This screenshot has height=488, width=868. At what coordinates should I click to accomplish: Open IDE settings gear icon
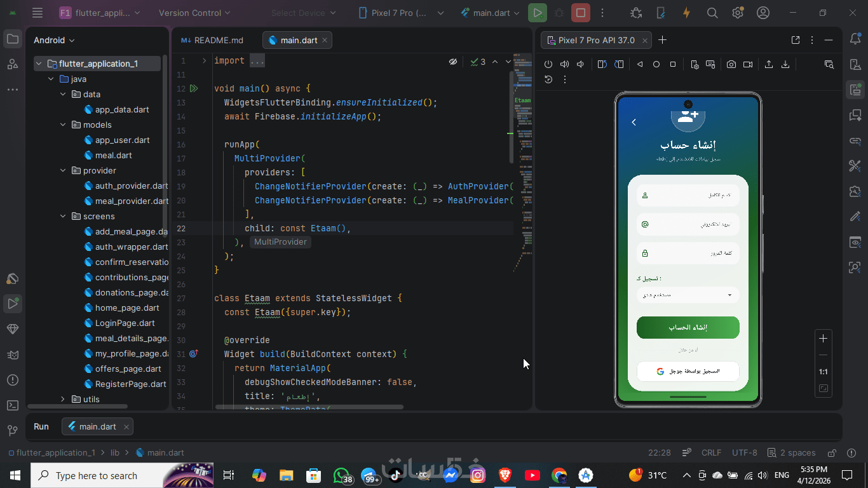point(738,13)
